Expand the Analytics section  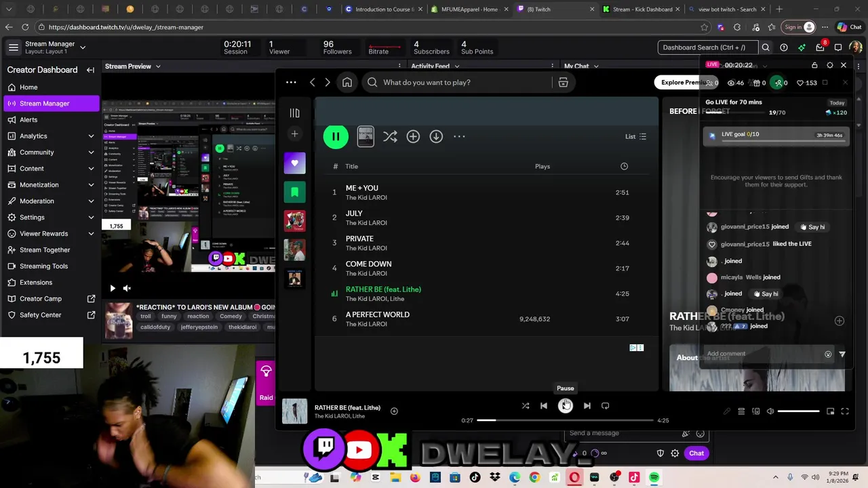click(51, 136)
